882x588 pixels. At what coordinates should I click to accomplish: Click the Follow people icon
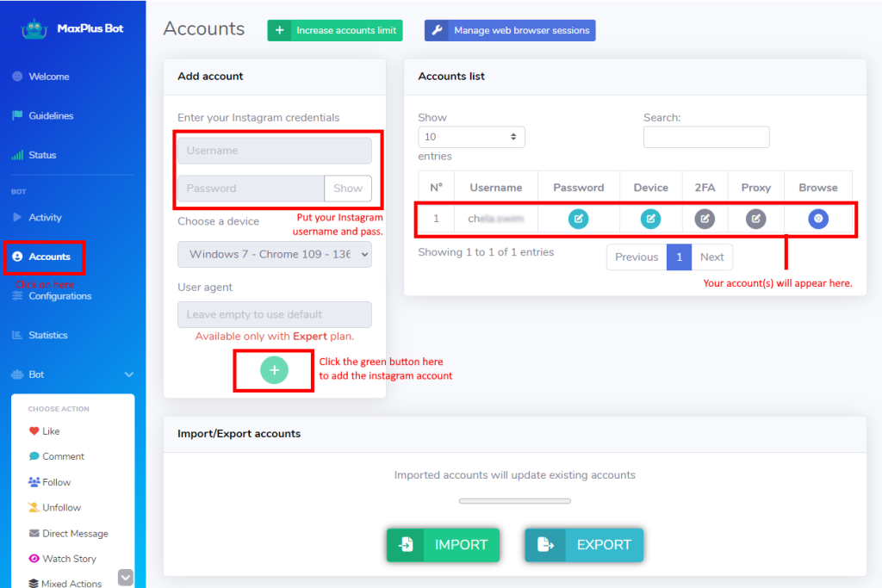pos(34,482)
